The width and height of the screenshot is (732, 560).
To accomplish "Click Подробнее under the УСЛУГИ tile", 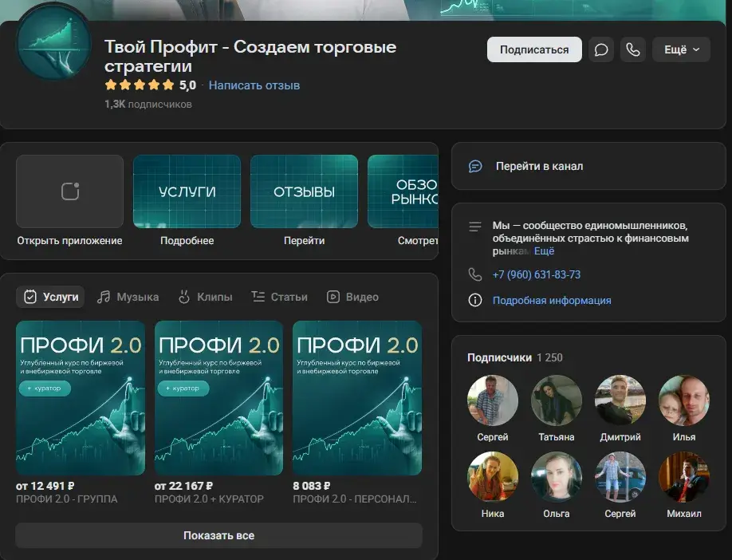I will tap(187, 241).
